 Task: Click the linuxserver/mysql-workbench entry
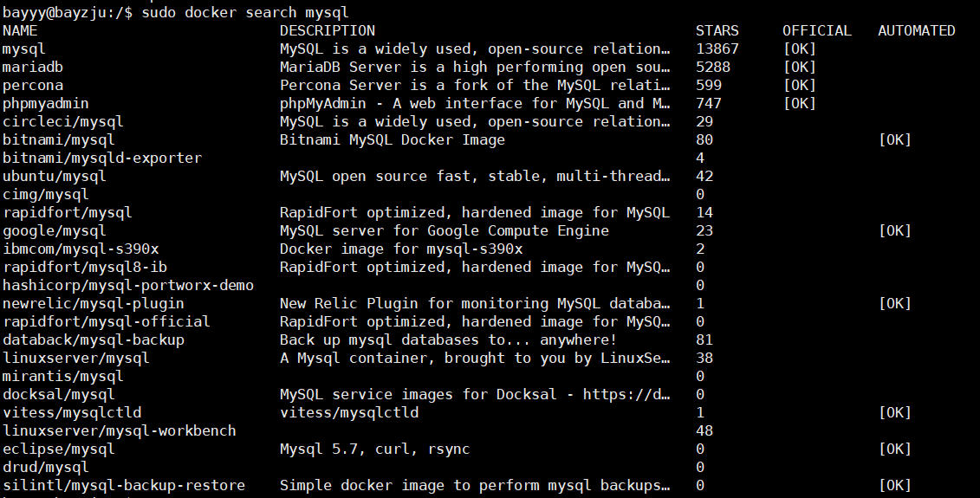[120, 431]
